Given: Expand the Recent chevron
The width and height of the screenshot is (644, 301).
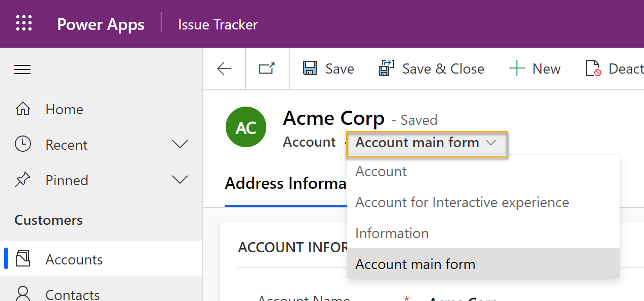Looking at the screenshot, I should click(x=180, y=145).
